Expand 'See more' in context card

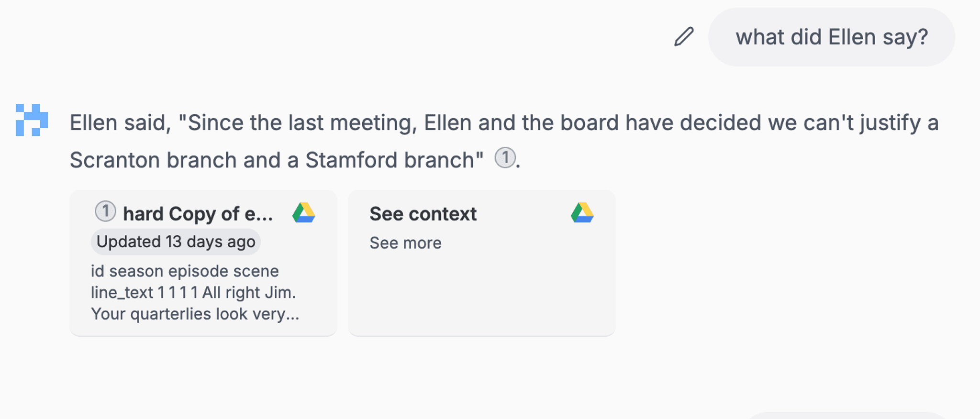point(405,243)
